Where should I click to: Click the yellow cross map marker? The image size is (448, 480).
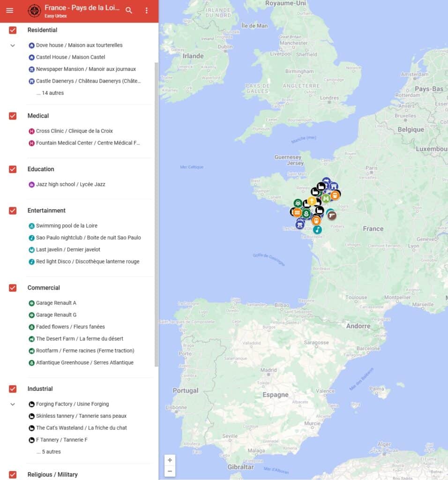(312, 201)
